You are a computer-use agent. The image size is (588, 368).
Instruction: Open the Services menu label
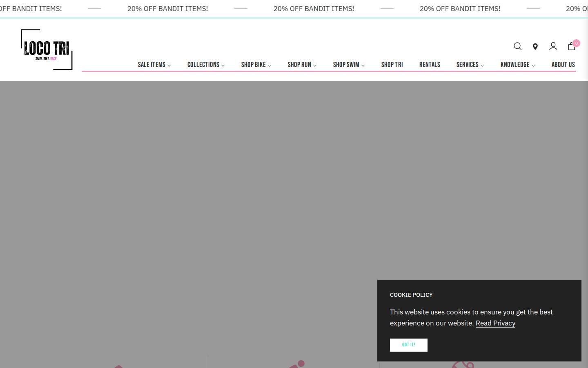click(467, 65)
